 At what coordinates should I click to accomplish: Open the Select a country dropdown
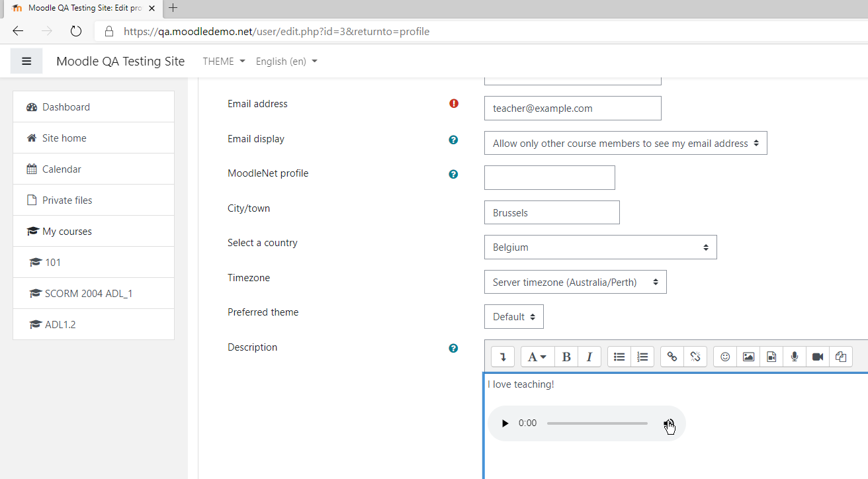tap(601, 247)
